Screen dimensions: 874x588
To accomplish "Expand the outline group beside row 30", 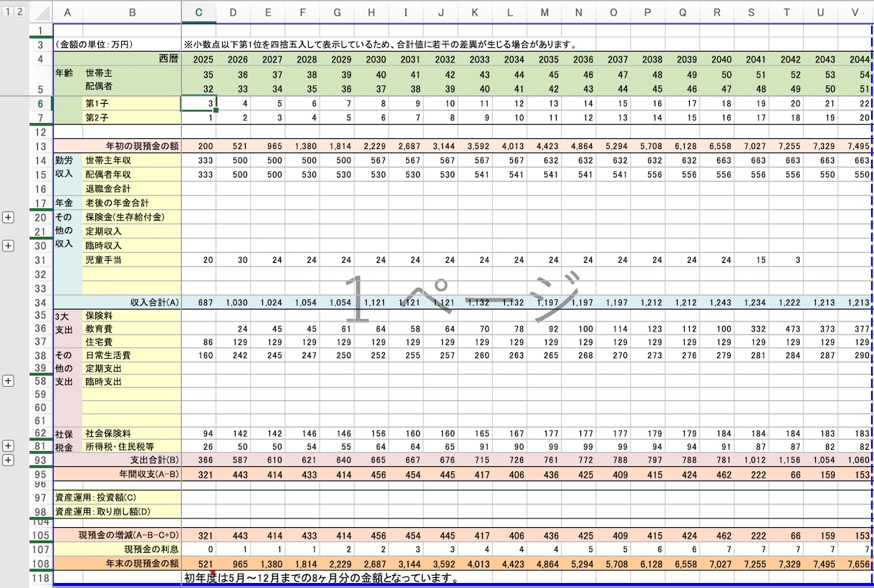I will (x=9, y=246).
